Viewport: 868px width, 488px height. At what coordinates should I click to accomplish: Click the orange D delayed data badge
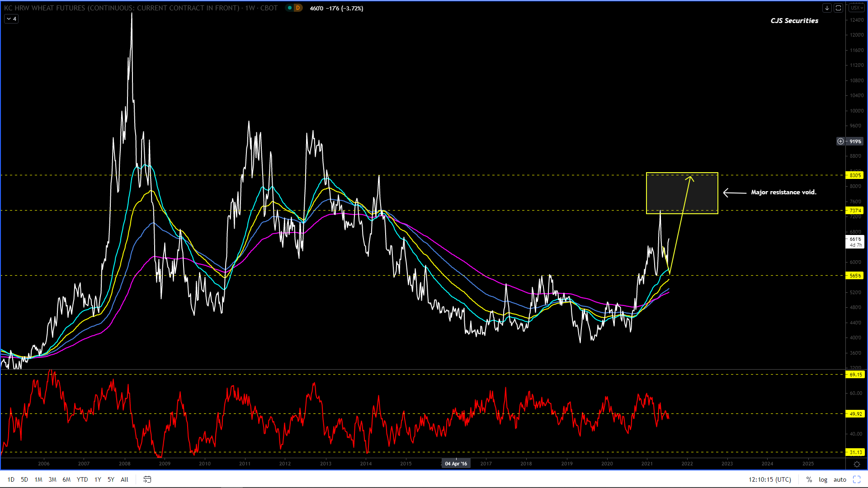click(x=298, y=8)
